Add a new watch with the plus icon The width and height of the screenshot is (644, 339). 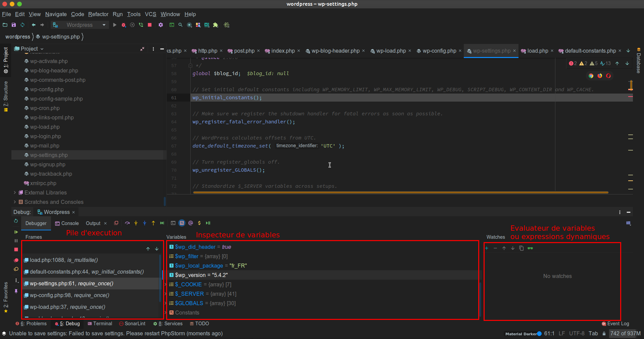click(487, 248)
